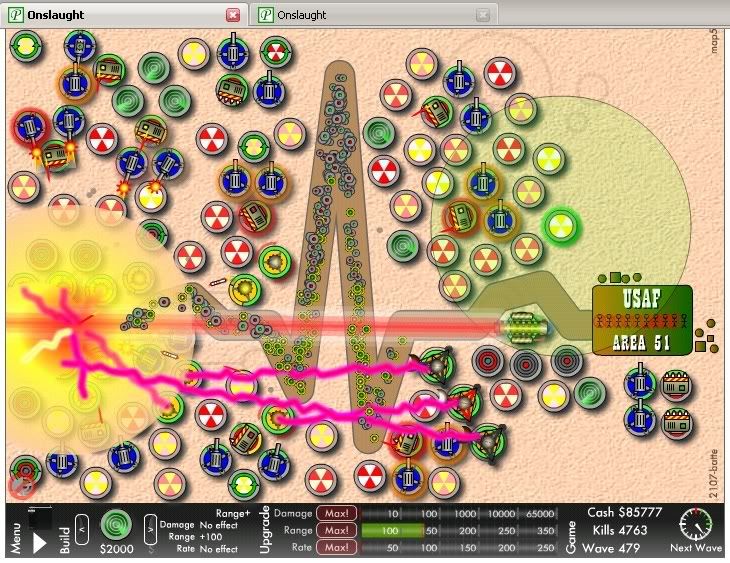Image resolution: width=730 pixels, height=563 pixels.
Task: Click the vertical Game panel label
Action: point(571,538)
